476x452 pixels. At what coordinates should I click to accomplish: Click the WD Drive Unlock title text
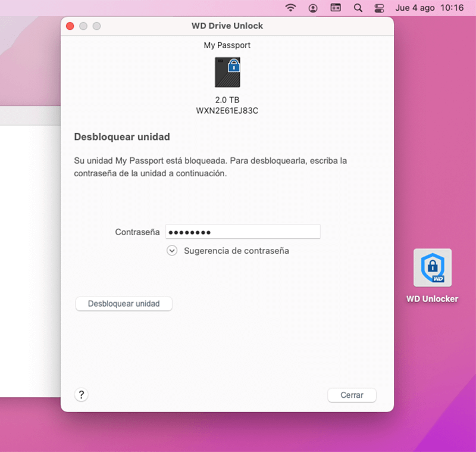(227, 26)
